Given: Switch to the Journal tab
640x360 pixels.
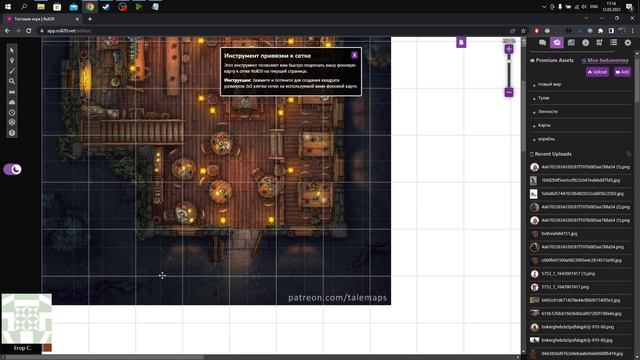Looking at the screenshot, I should pyautogui.click(x=571, y=42).
